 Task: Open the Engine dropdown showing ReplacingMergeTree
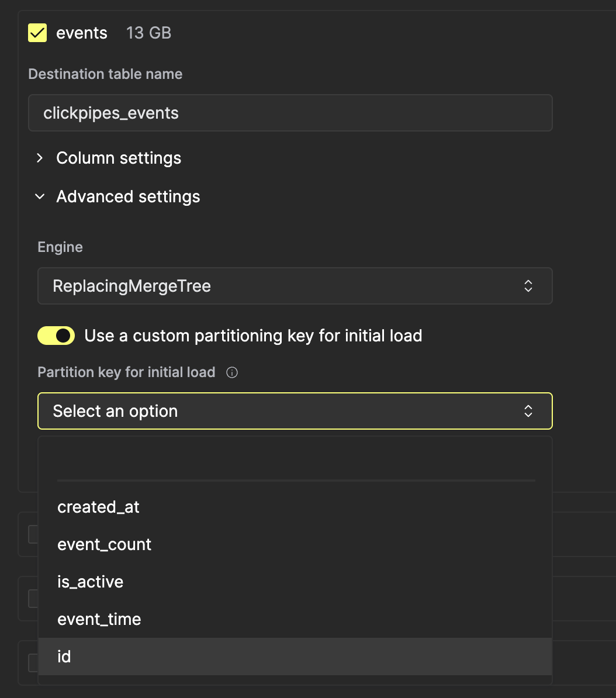pyautogui.click(x=295, y=286)
